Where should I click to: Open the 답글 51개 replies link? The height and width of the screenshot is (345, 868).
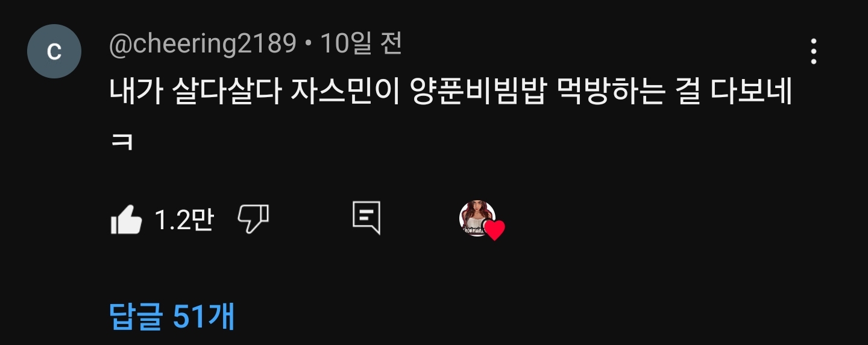tap(172, 316)
